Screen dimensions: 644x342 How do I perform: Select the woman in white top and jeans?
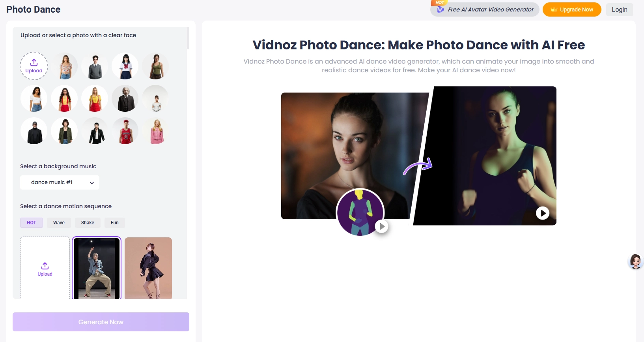[34, 99]
